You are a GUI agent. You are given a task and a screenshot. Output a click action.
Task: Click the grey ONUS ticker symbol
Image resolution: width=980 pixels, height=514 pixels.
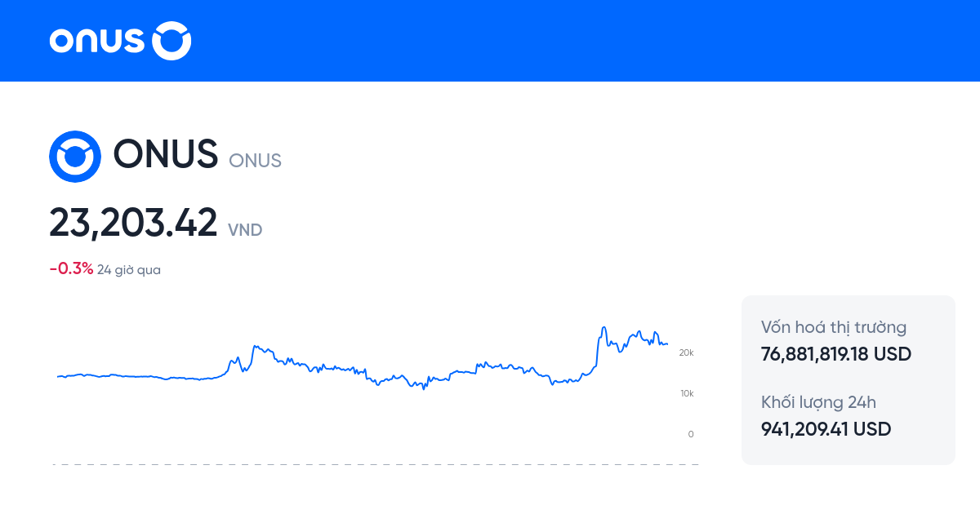[255, 161]
